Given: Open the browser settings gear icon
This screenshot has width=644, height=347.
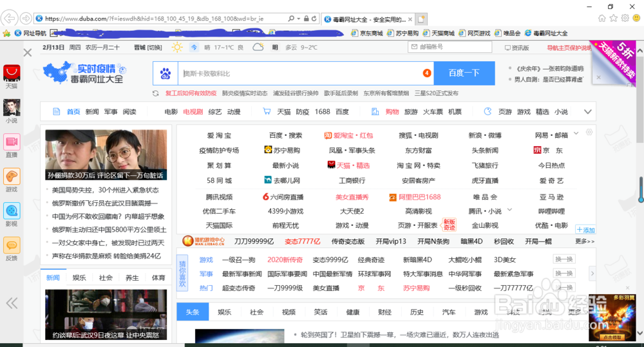Looking at the screenshot, I should pos(625,18).
